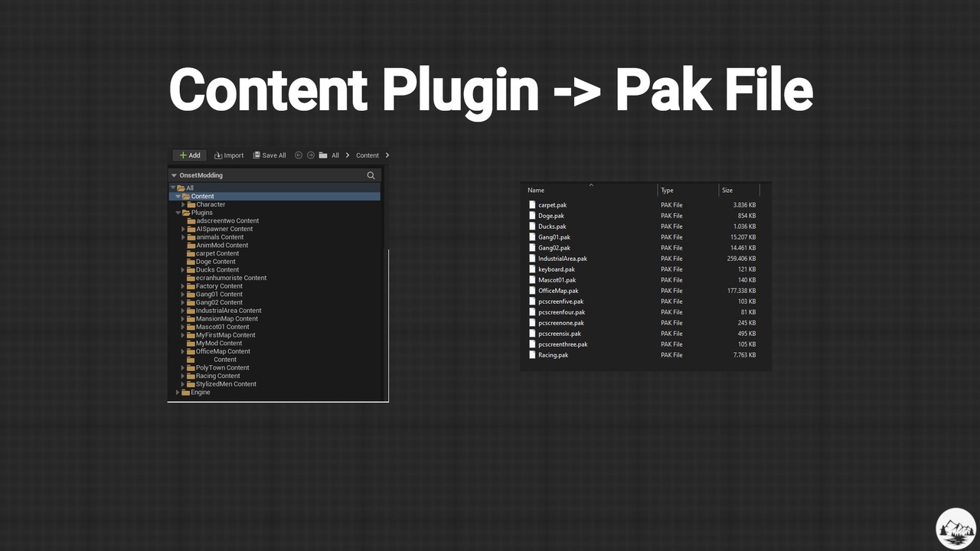Collapse the OnsetModding section triangle
Image resolution: width=980 pixels, height=551 pixels.
click(x=174, y=175)
